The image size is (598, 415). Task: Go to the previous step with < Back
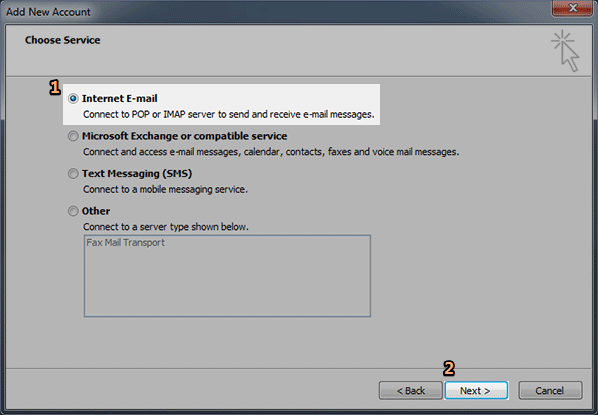[x=410, y=391]
